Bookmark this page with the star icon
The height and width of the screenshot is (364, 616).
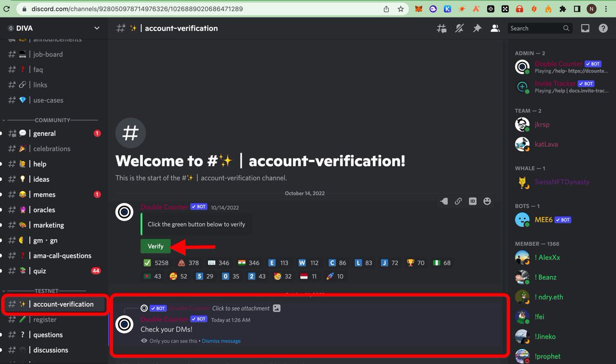pyautogui.click(x=400, y=9)
